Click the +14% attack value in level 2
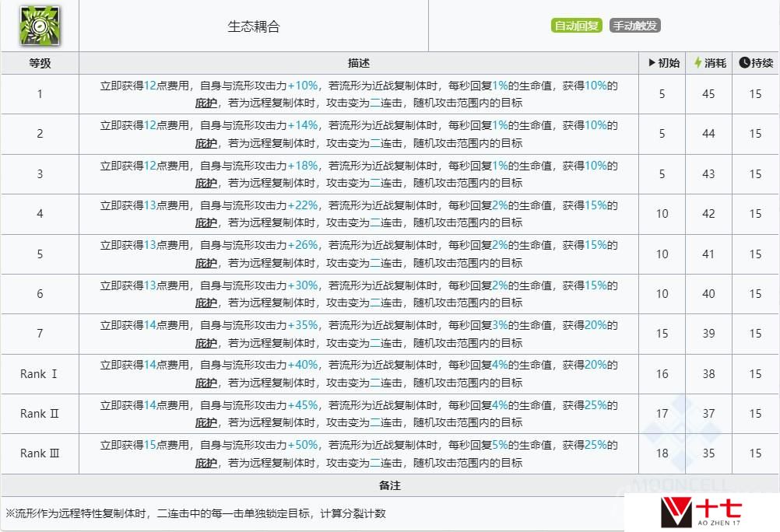The width and height of the screenshot is (780, 532). coord(303,125)
